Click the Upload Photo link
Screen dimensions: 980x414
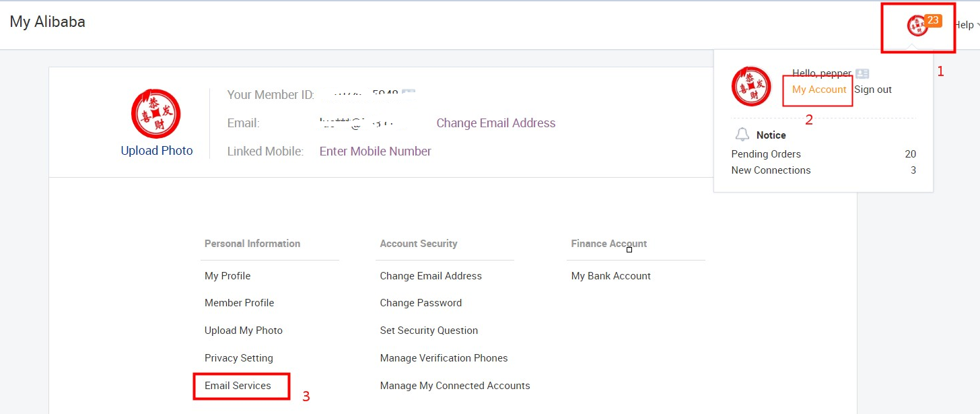pos(157,151)
